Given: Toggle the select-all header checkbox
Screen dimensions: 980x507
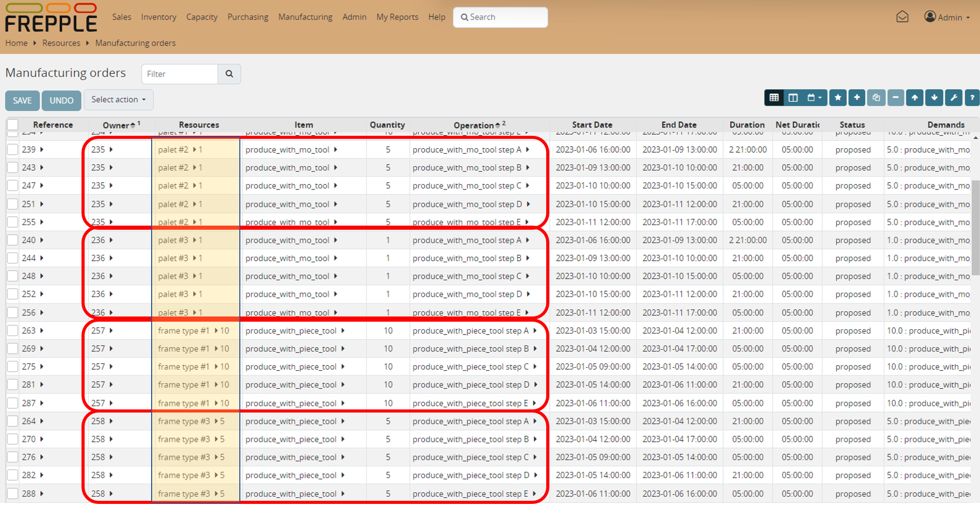Looking at the screenshot, I should 13,124.
